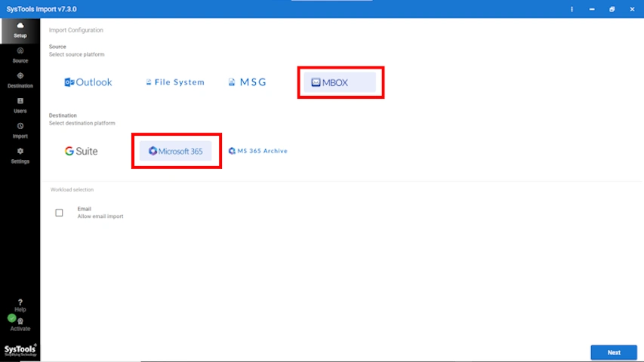Screen dimensions: 644x362
Task: Select MSG as source platform
Action: (x=248, y=82)
